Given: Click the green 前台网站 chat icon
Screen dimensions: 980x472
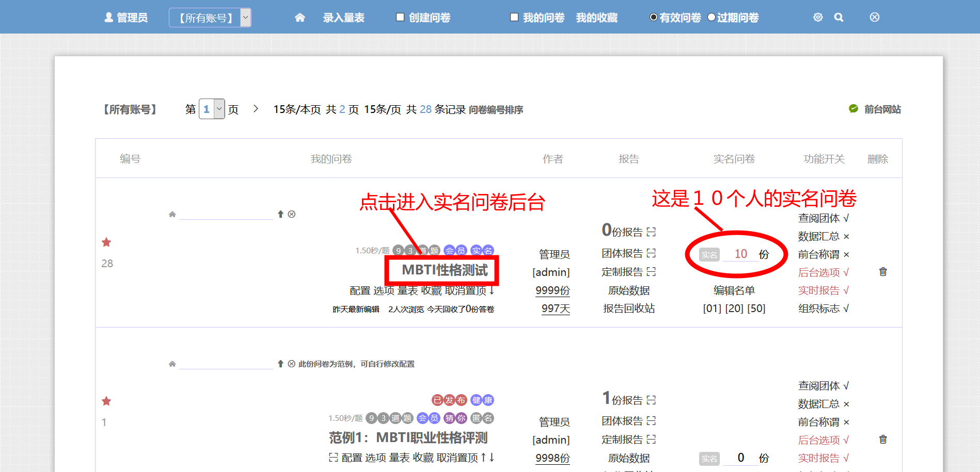Looking at the screenshot, I should click(853, 109).
